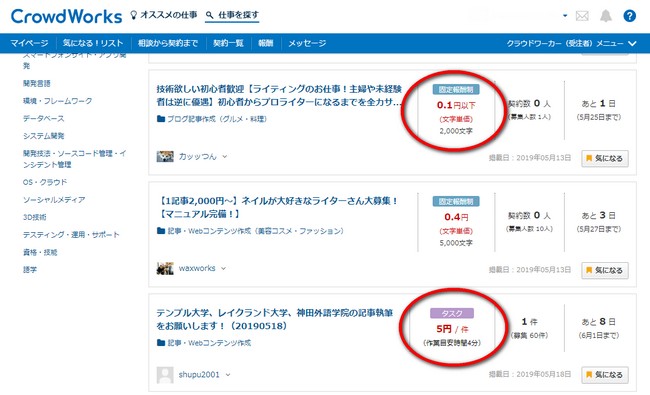The width and height of the screenshot is (650, 395).
Task: Click folder icon beside 美容コスメ・ファッション category
Action: point(161,231)
